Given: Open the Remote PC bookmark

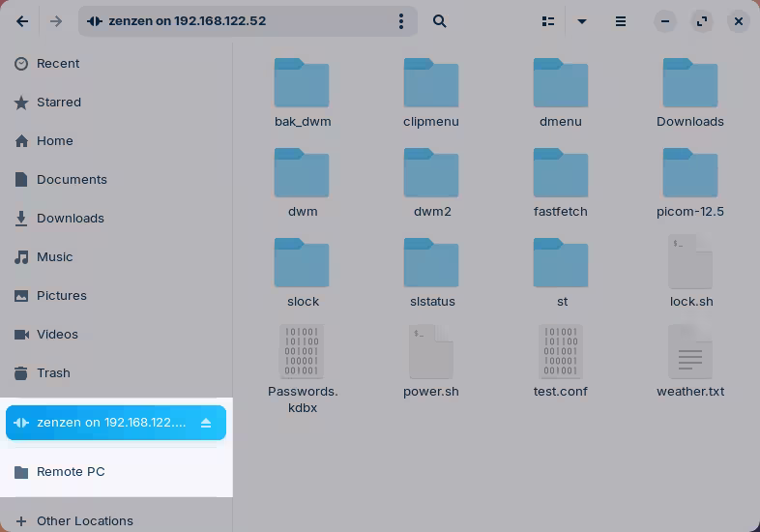Looking at the screenshot, I should (71, 472).
